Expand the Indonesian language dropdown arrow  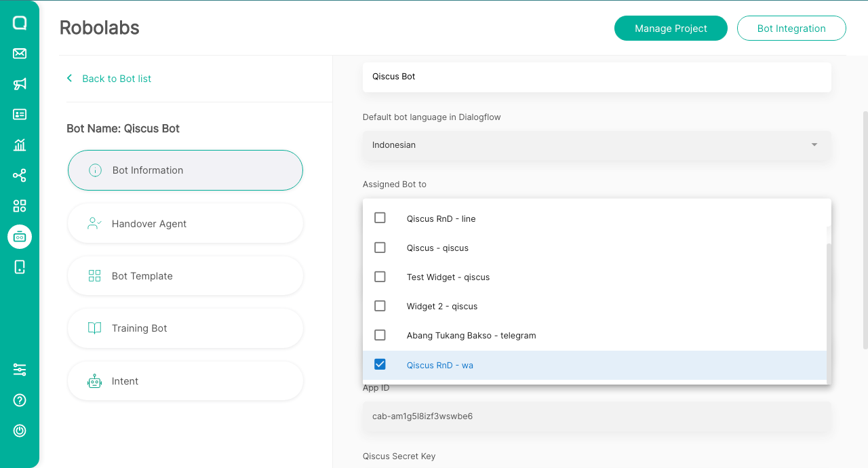click(x=814, y=145)
